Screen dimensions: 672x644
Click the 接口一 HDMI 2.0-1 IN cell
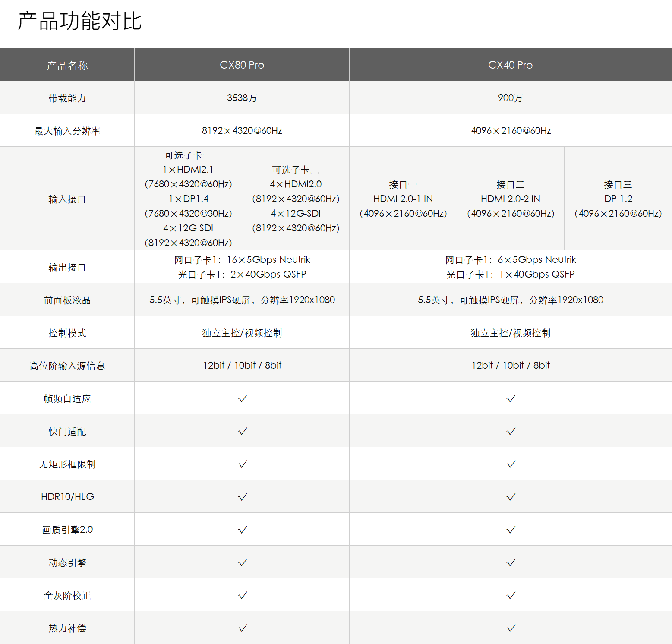tap(403, 199)
